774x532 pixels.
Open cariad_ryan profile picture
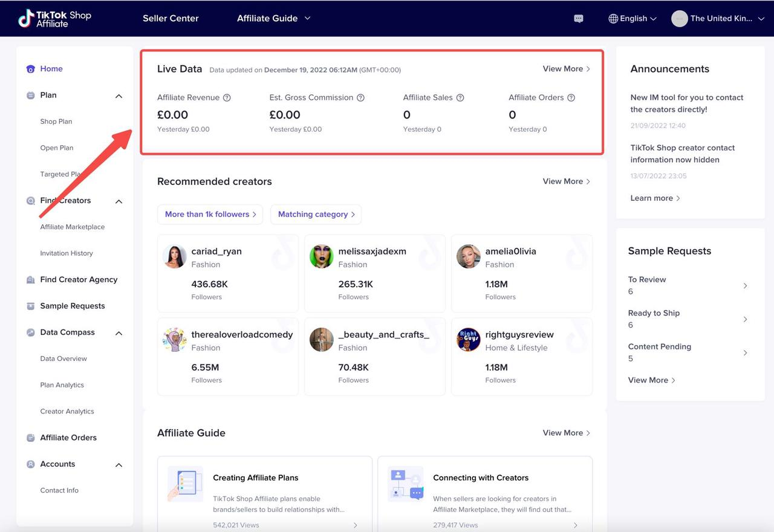click(x=175, y=256)
